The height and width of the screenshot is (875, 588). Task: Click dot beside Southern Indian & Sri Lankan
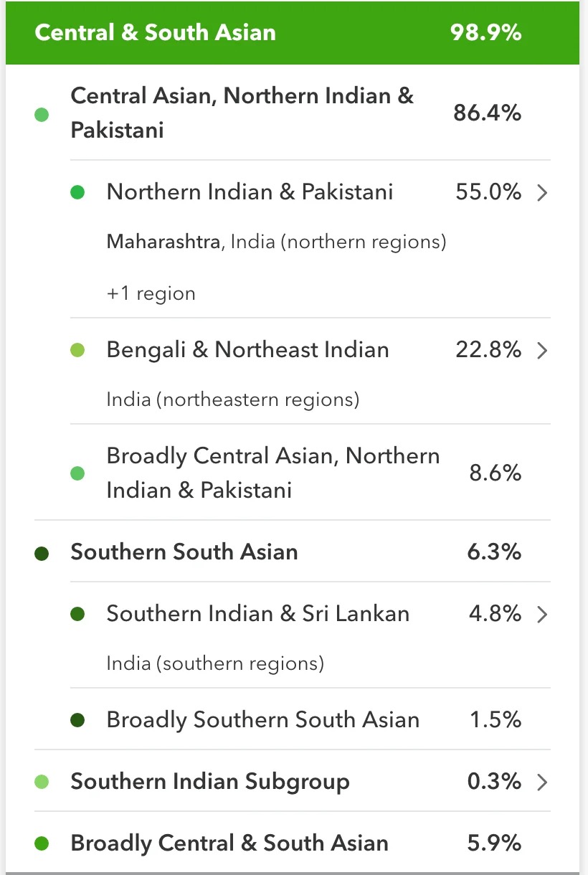point(78,614)
